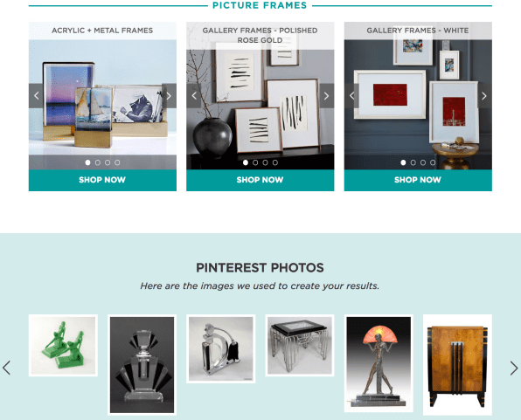521x420 pixels.
Task: Go to previous Polished Rose Gold gallery image
Action: click(194, 96)
